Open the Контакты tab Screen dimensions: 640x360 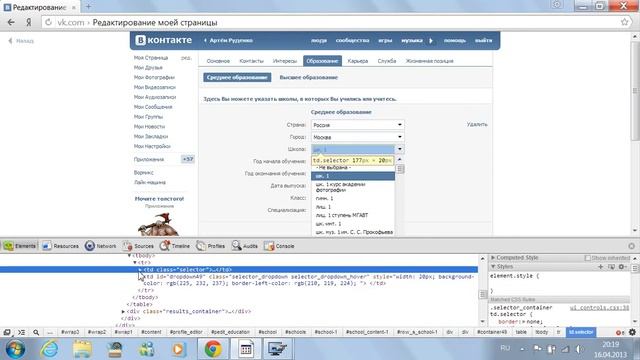pos(251,61)
